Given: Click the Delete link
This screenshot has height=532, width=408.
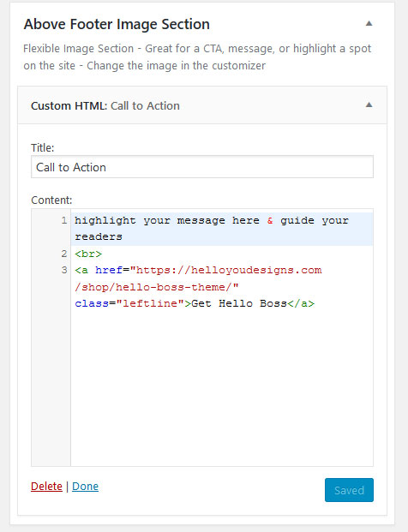Looking at the screenshot, I should (x=46, y=487).
